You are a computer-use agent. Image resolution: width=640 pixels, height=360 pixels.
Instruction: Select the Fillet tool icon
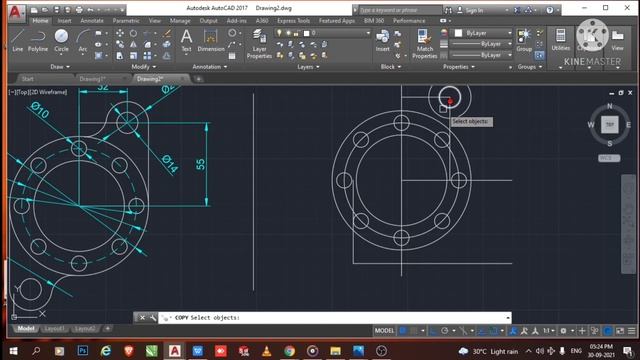pos(147,44)
